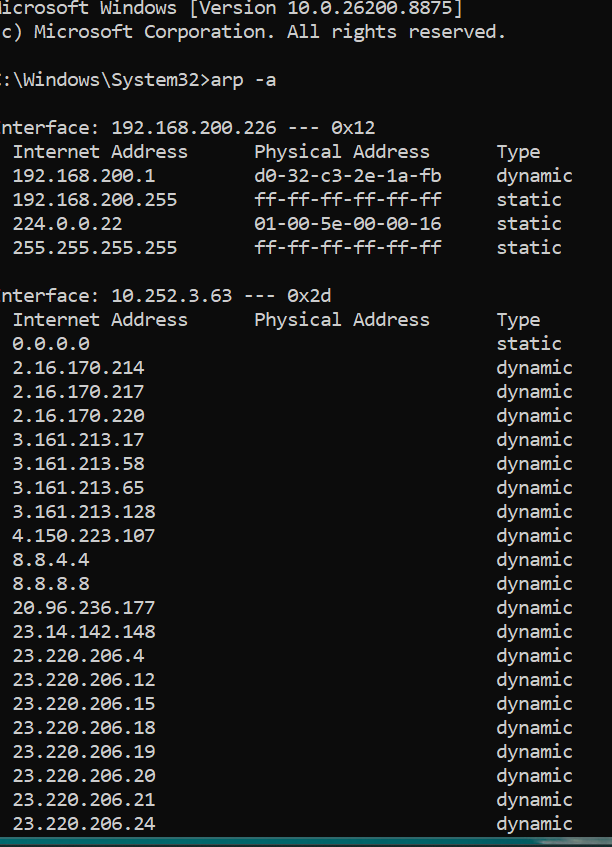The height and width of the screenshot is (847, 612).
Task: Click the 192.168.200.255 broadcast entry
Action: click(95, 200)
